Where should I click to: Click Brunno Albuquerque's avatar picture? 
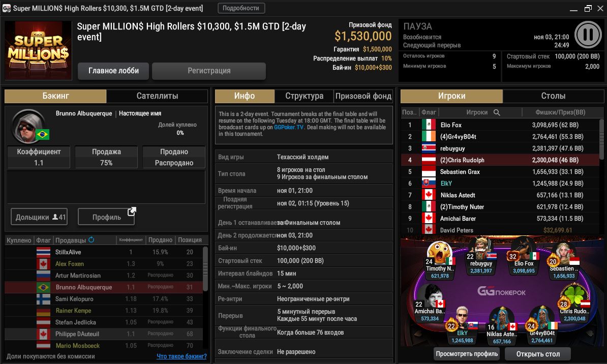[28, 126]
